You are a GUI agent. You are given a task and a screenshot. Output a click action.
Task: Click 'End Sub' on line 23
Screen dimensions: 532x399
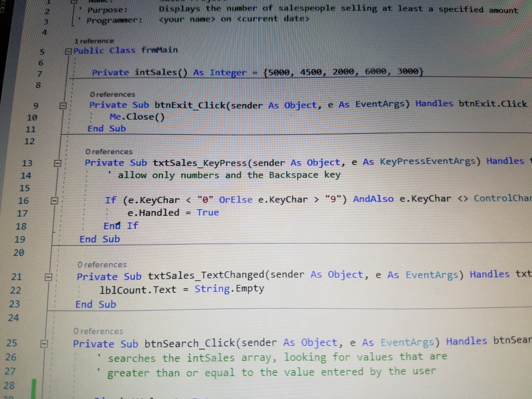(96, 305)
